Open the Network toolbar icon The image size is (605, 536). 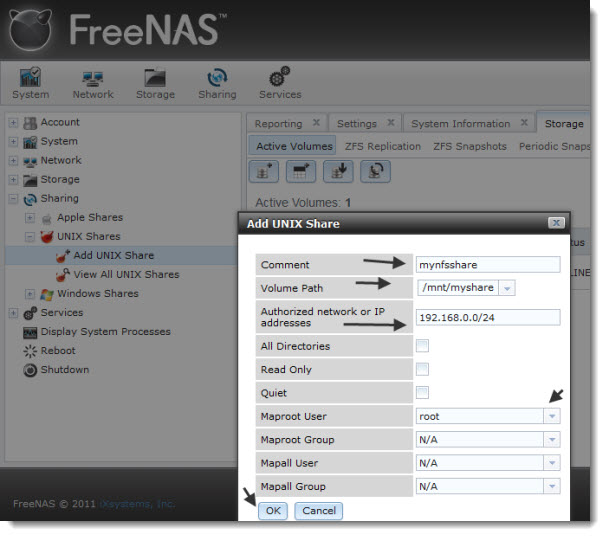tap(93, 83)
